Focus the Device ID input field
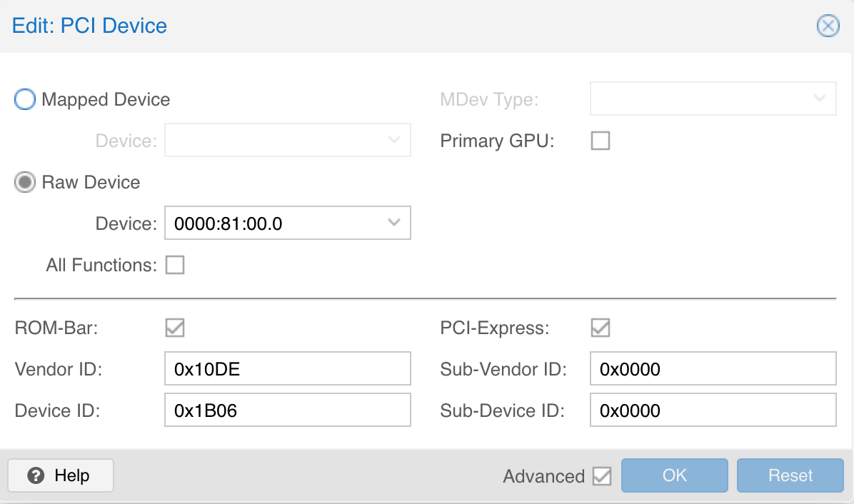Image resolution: width=854 pixels, height=504 pixels. (288, 410)
